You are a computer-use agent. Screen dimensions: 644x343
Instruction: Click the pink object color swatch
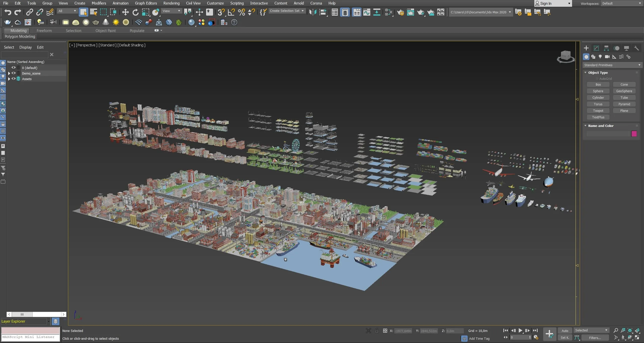tap(634, 134)
